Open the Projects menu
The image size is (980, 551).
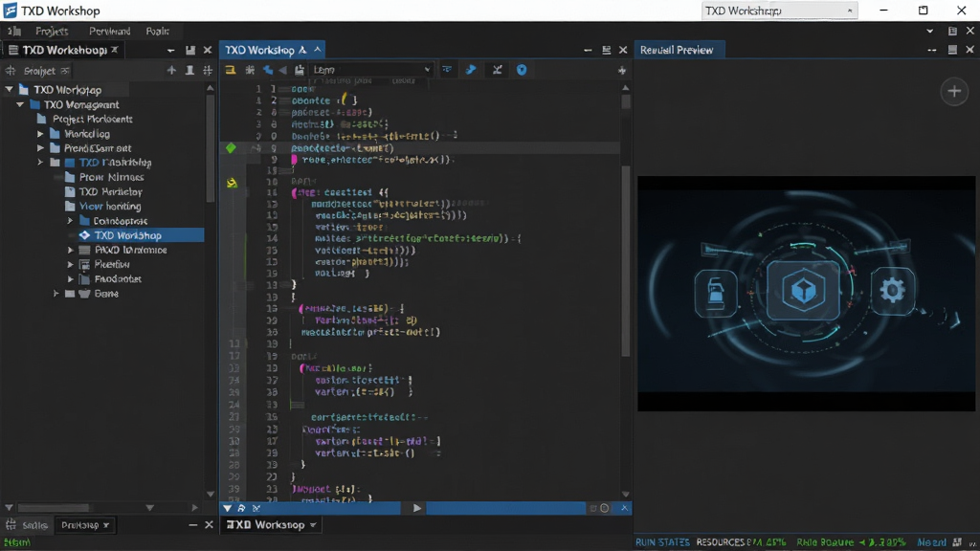point(52,31)
